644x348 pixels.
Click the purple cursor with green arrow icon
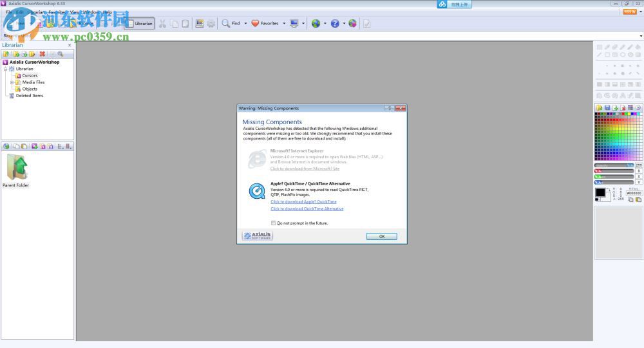pyautogui.click(x=35, y=147)
